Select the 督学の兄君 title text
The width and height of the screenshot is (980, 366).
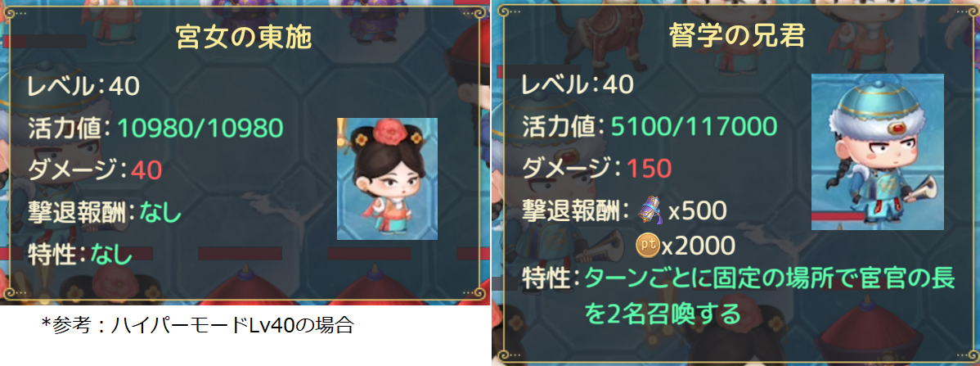click(737, 38)
